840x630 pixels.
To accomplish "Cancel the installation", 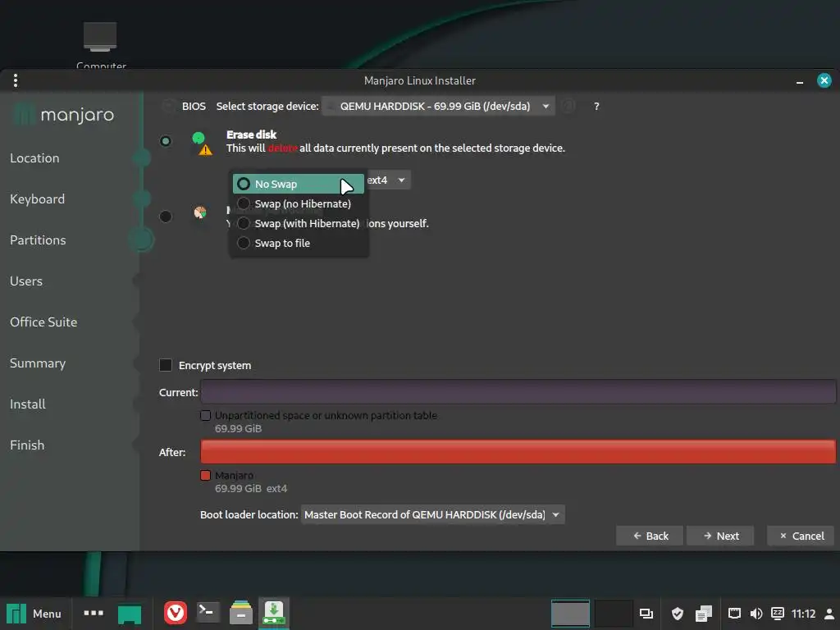I will pyautogui.click(x=801, y=536).
